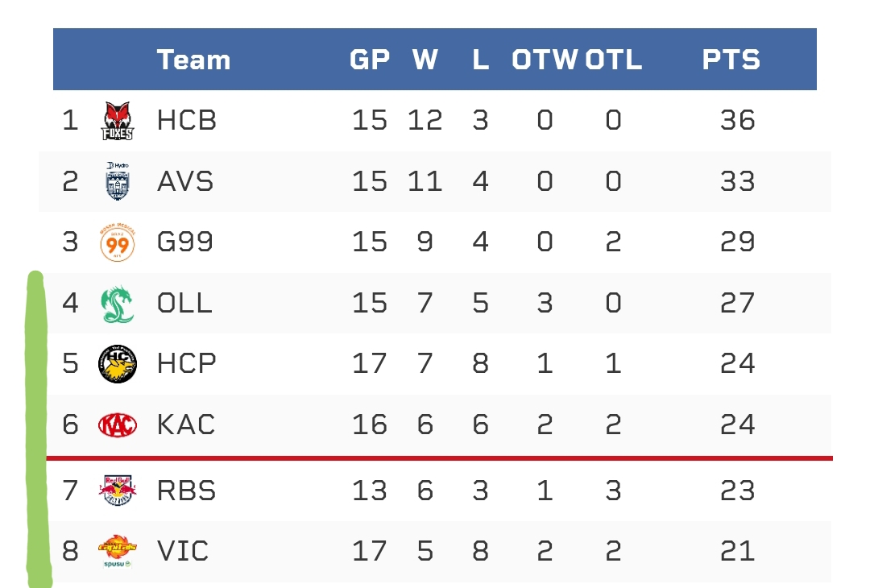
Task: Click the W column header
Action: pos(425,60)
